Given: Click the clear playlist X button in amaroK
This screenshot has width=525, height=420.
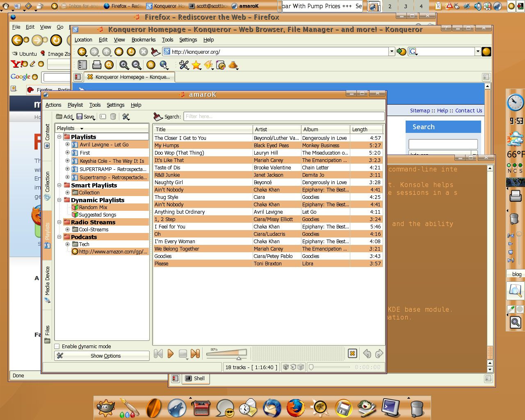Looking at the screenshot, I should click(x=352, y=354).
